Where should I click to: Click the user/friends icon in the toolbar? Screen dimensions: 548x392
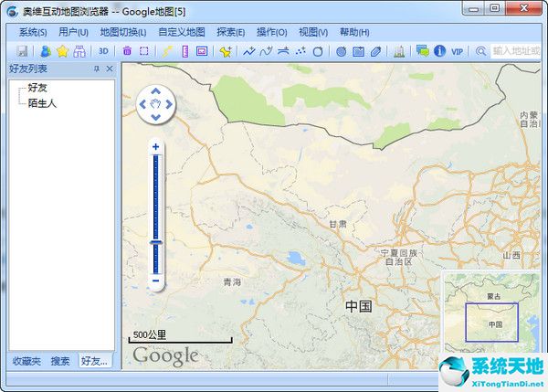coord(45,51)
